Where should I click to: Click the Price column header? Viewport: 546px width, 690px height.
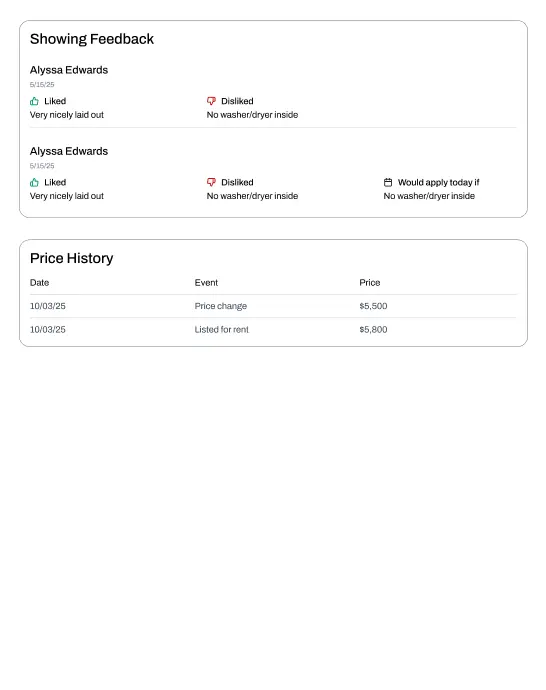pos(370,283)
